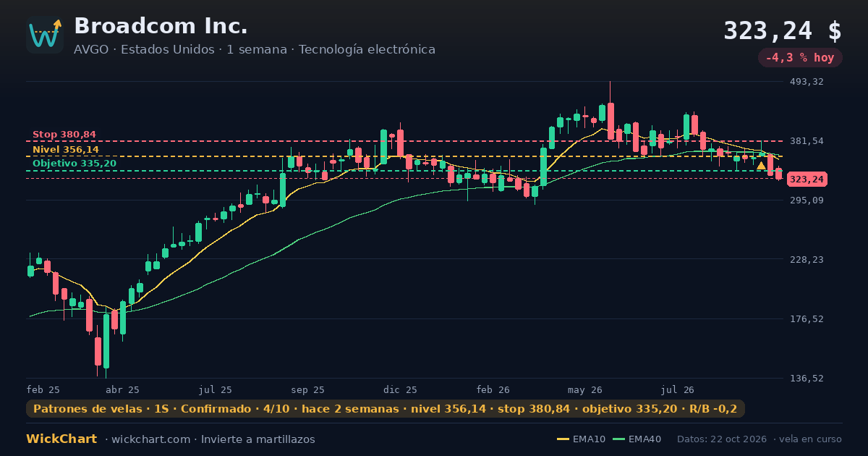Click the Datos: 22 oct 2026 text
The image size is (868, 456).
pyautogui.click(x=722, y=439)
